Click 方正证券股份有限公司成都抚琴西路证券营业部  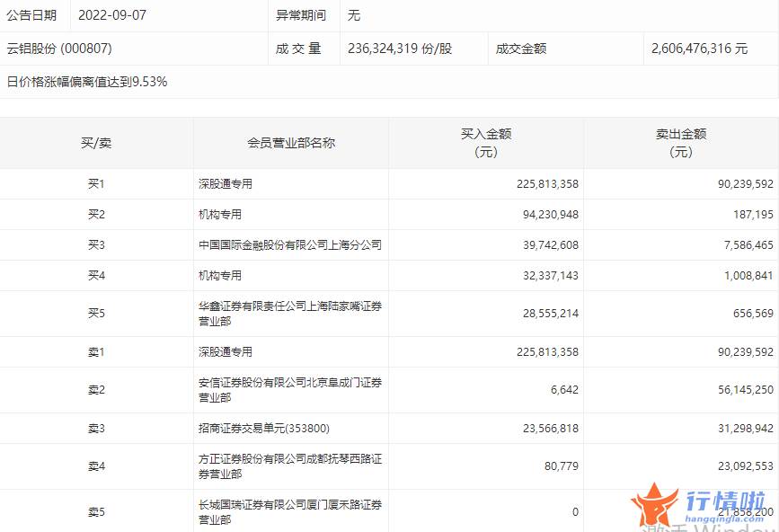290,466
